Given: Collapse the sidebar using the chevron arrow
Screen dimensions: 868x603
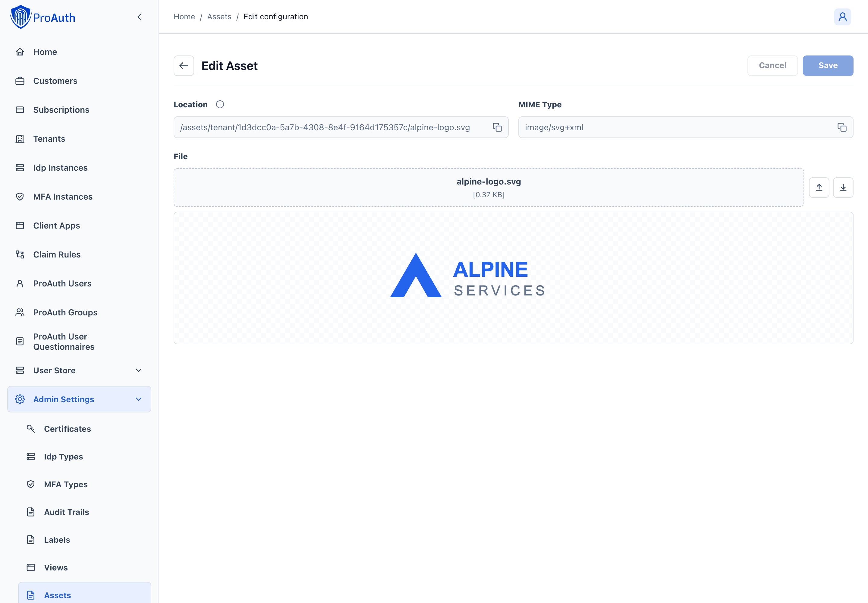Looking at the screenshot, I should [139, 17].
